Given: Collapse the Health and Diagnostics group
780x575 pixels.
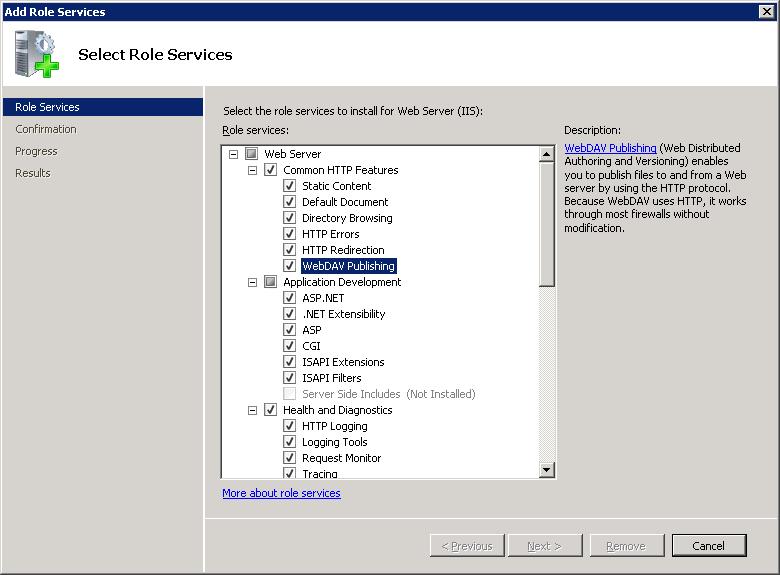Looking at the screenshot, I should click(x=253, y=410).
